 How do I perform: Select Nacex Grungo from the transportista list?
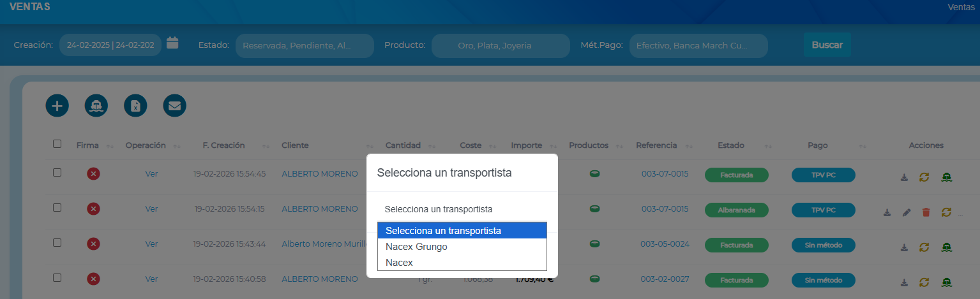coord(416,247)
